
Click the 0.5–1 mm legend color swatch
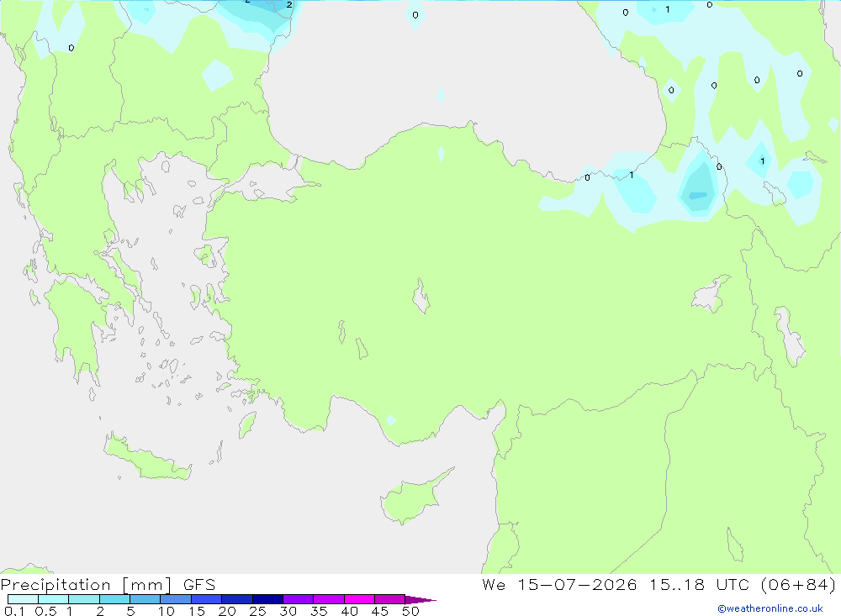tap(53, 599)
